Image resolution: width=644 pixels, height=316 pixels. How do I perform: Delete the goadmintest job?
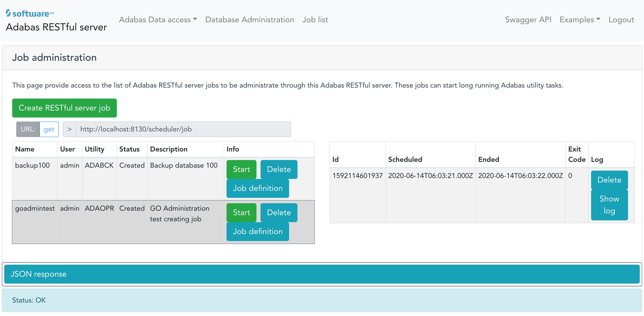click(279, 213)
